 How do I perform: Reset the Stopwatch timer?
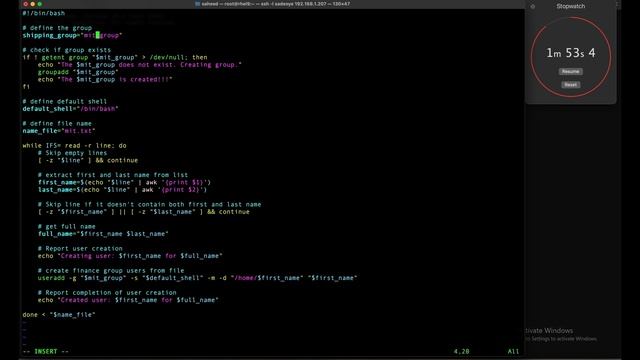tap(570, 84)
